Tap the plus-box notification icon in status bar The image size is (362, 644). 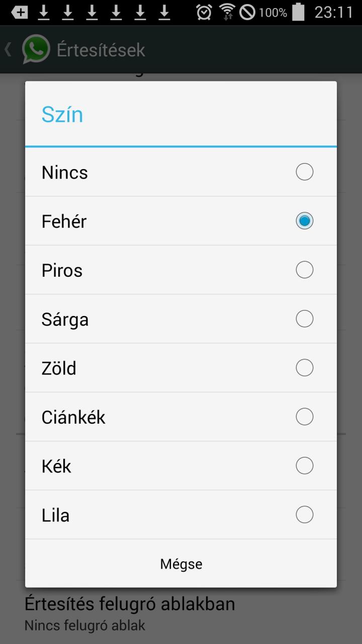pos(20,12)
